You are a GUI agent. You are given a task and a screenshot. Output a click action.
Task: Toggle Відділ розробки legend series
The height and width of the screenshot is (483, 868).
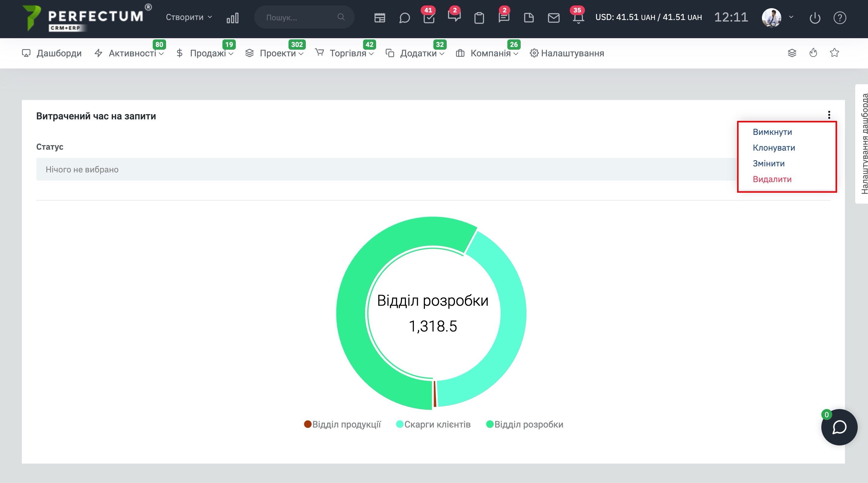(x=525, y=425)
